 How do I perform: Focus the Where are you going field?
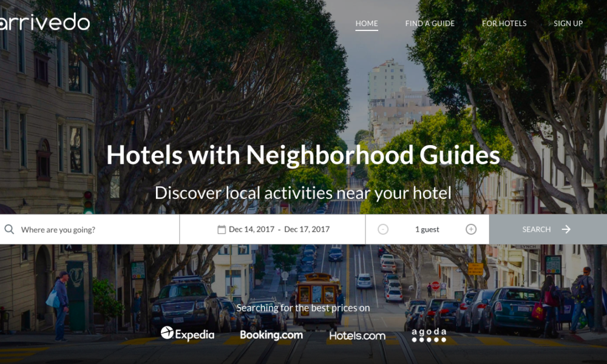click(x=90, y=229)
